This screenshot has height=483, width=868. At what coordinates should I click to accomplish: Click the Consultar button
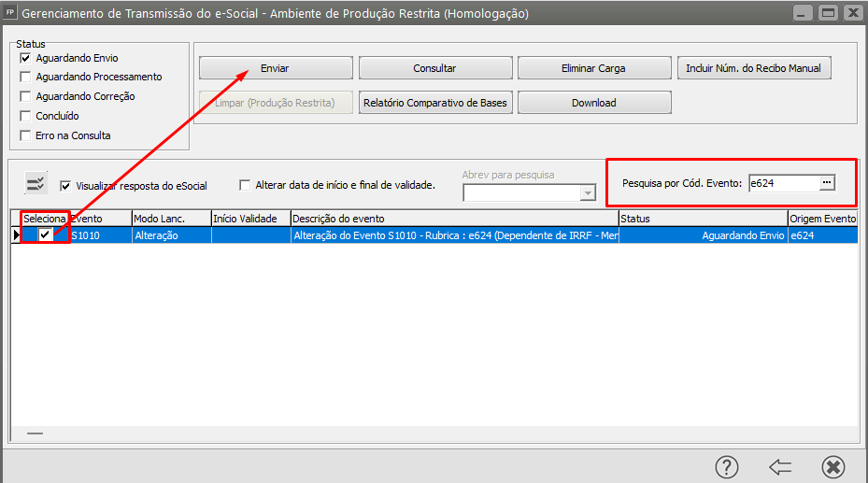pyautogui.click(x=434, y=68)
